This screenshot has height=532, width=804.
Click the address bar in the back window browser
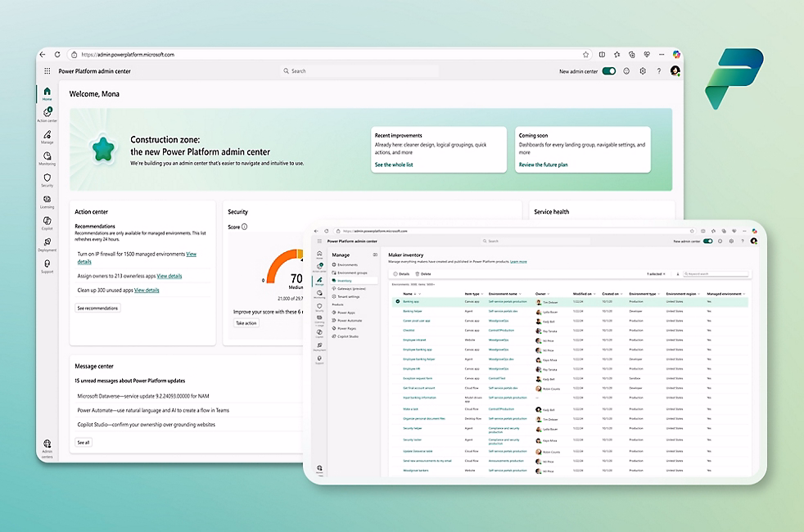(x=328, y=54)
